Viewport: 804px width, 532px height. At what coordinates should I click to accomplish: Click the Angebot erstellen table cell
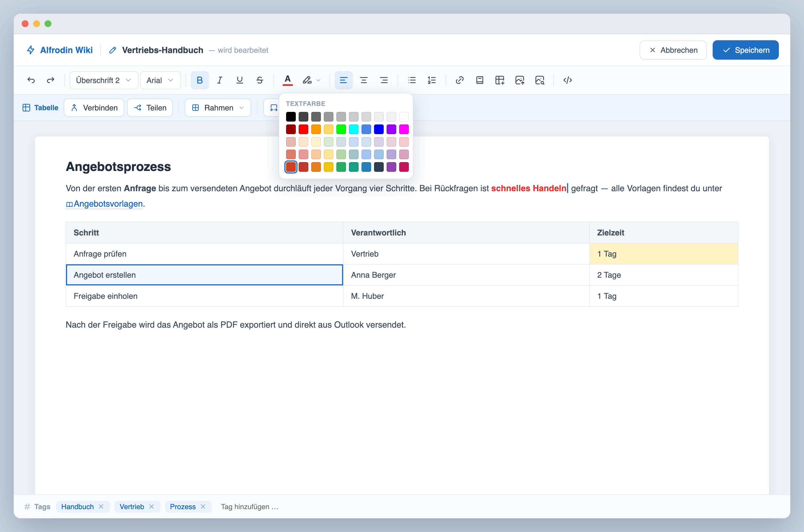(x=204, y=275)
